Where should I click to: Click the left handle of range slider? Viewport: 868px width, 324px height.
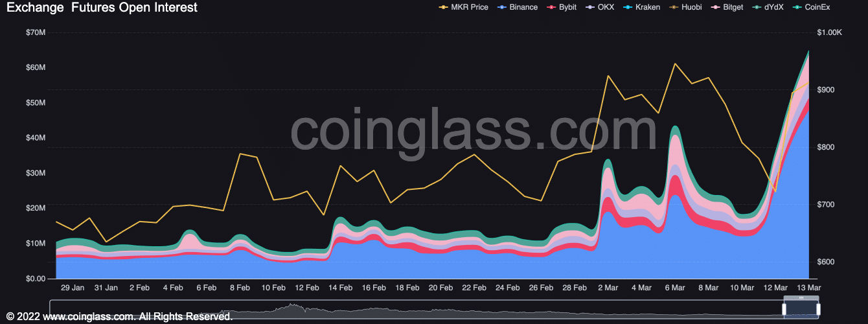(x=784, y=309)
